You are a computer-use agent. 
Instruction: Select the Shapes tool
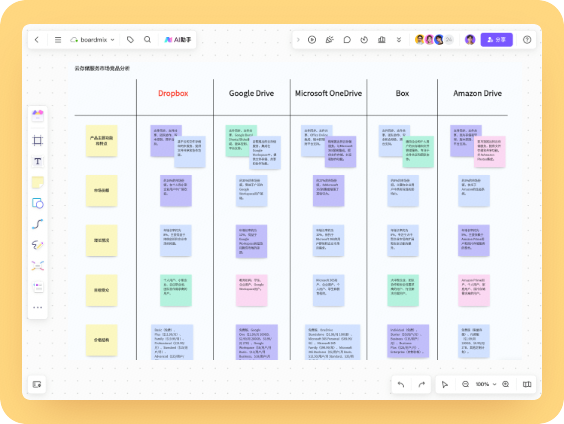38,203
